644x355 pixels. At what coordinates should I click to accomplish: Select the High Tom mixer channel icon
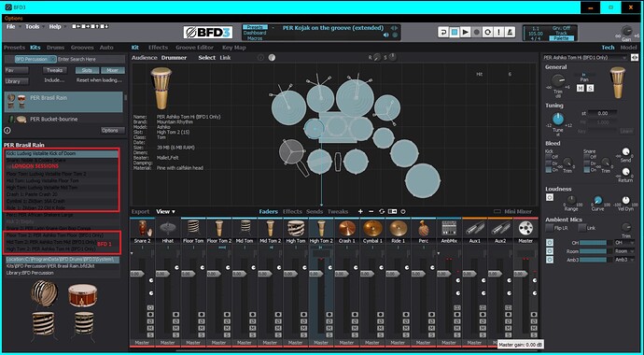pyautogui.click(x=296, y=228)
